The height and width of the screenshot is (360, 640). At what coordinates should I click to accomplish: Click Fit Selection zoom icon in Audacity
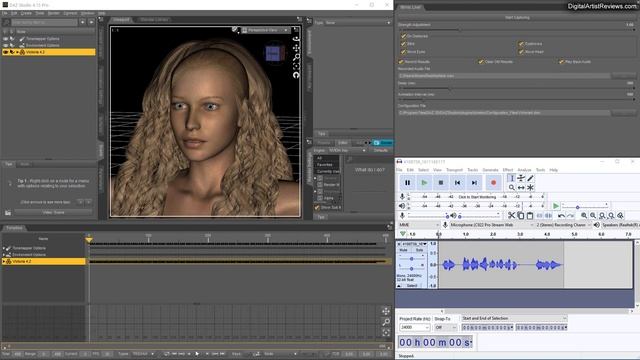tap(602, 216)
